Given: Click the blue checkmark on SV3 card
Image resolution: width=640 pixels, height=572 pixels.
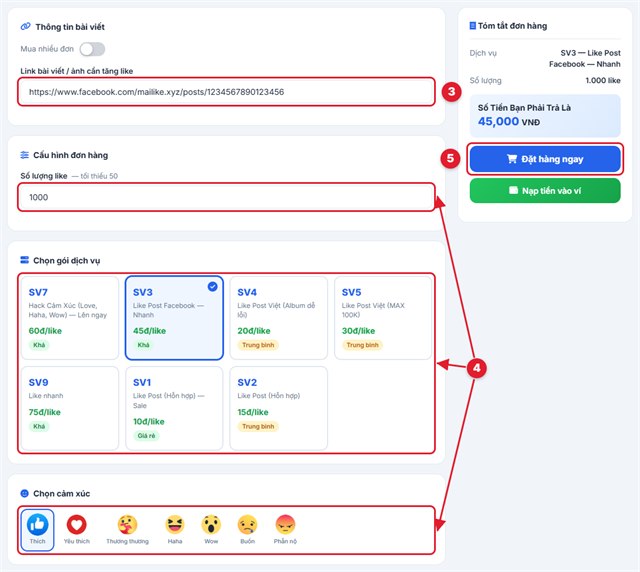Looking at the screenshot, I should (x=213, y=287).
